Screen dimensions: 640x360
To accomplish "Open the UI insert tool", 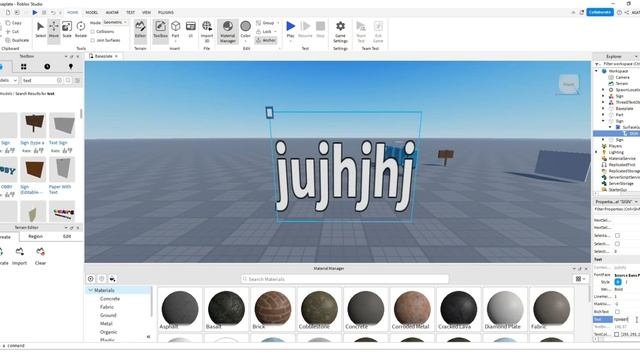I will (x=191, y=29).
